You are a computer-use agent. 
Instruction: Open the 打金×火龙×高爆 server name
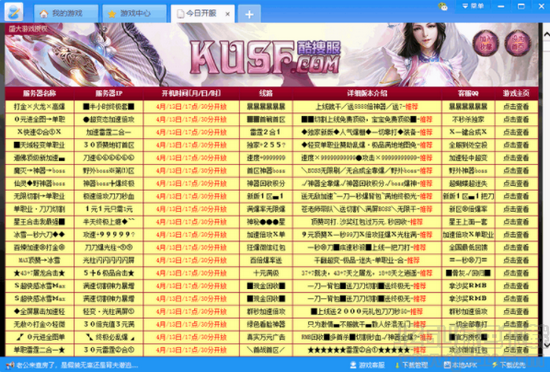[39, 107]
